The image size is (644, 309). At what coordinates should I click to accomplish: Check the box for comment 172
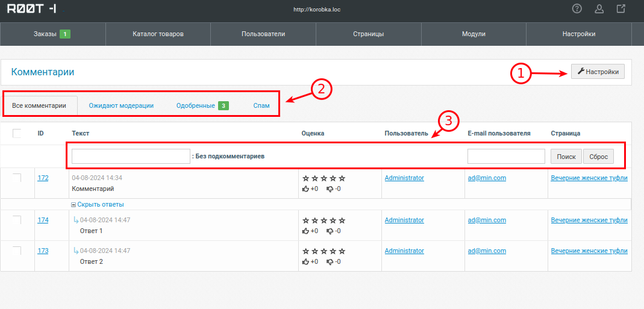[x=17, y=178]
